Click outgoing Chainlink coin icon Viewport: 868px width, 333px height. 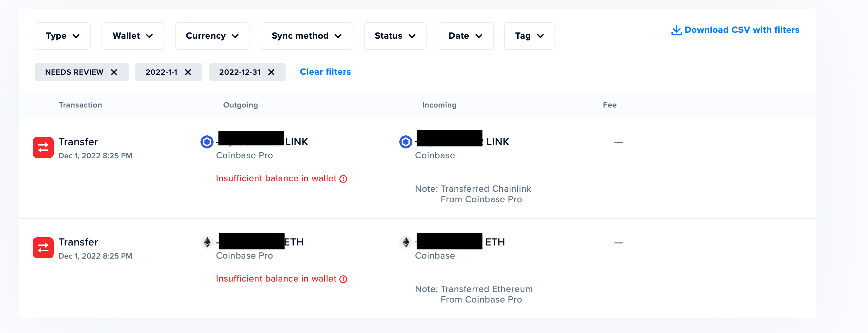207,142
